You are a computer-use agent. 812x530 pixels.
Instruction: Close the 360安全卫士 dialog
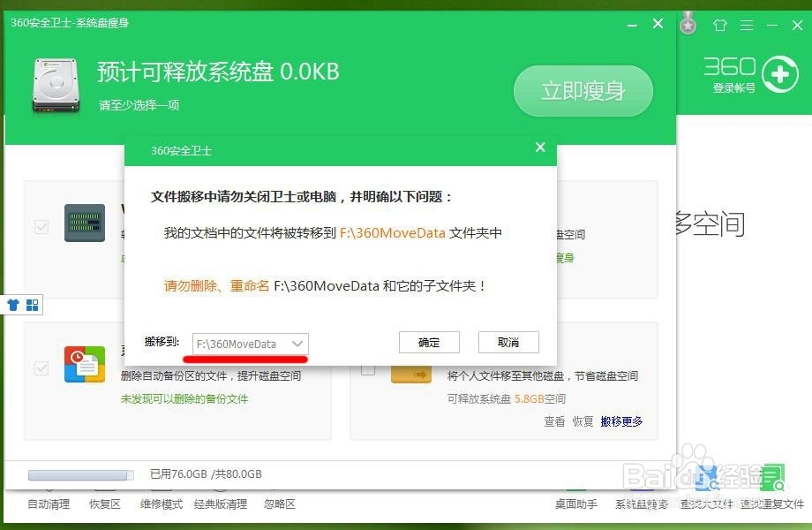(x=540, y=148)
